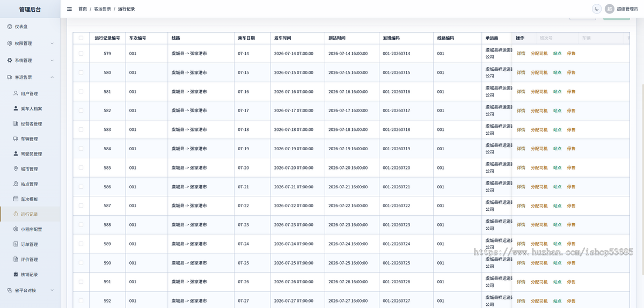
Task: Tick the select-all checkbox in table header
Action: click(x=81, y=38)
